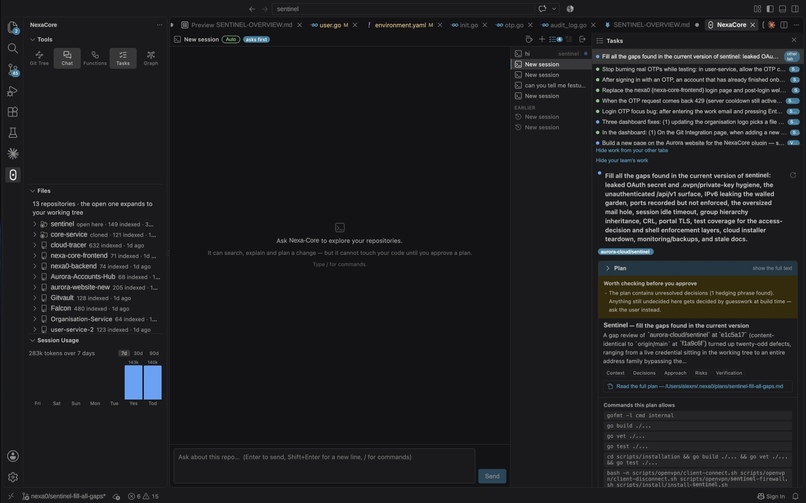Select the 90d usage range

tap(154, 353)
